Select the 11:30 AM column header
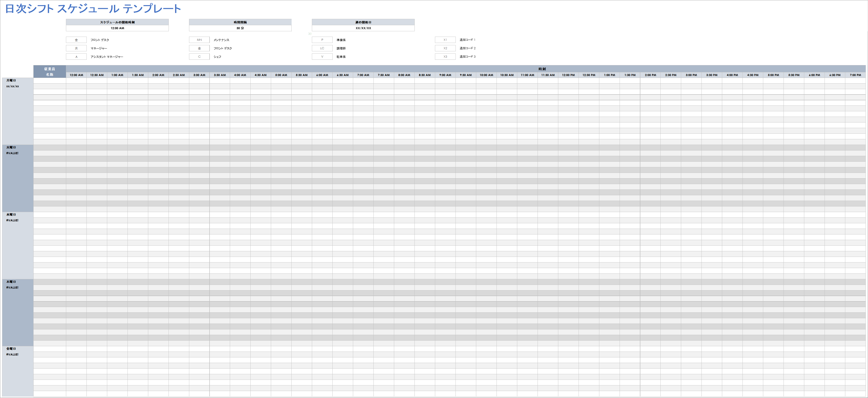This screenshot has height=398, width=868. (548, 75)
